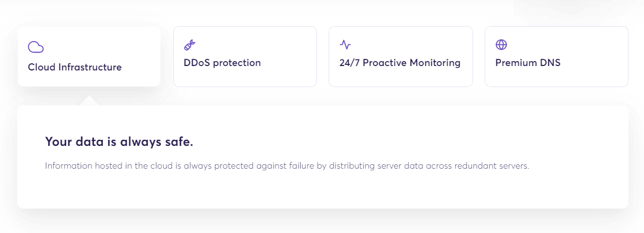Click empty space right of DDoS protection text
The height and width of the screenshot is (233, 644).
pyautogui.click(x=289, y=63)
